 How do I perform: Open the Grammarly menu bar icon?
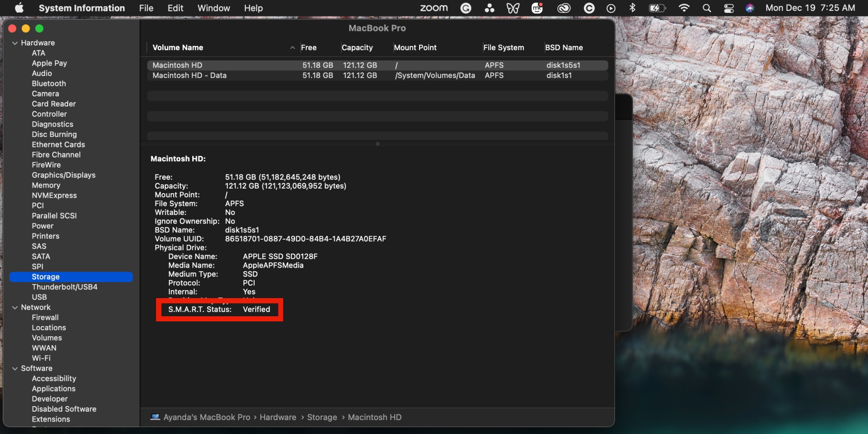click(x=466, y=8)
